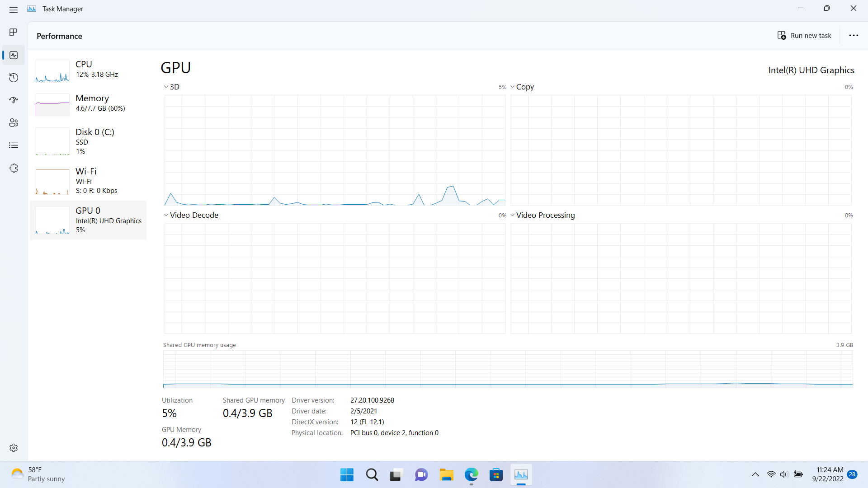This screenshot has height=488, width=868.
Task: Open App history sidebar icon
Action: [14, 78]
